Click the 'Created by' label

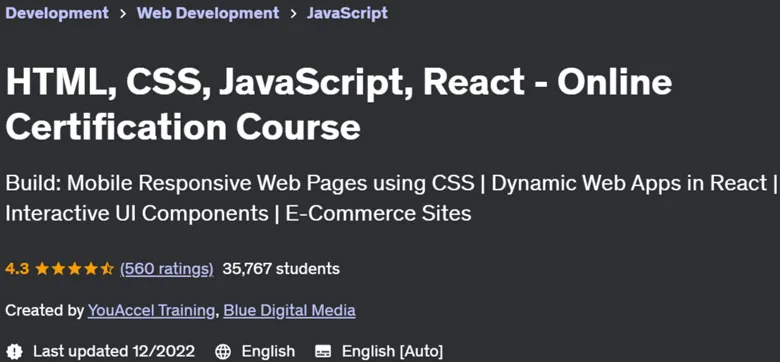[x=44, y=311]
